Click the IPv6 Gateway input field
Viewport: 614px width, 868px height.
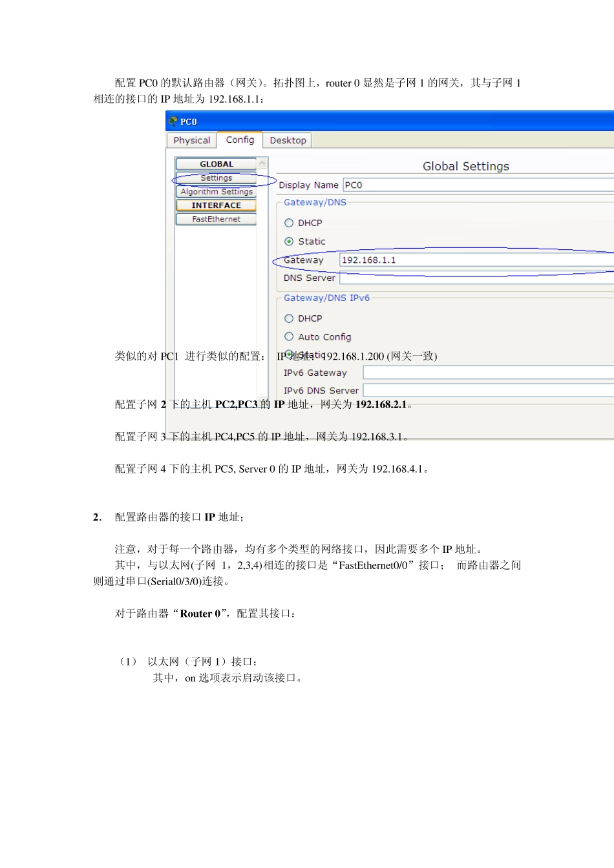(489, 373)
